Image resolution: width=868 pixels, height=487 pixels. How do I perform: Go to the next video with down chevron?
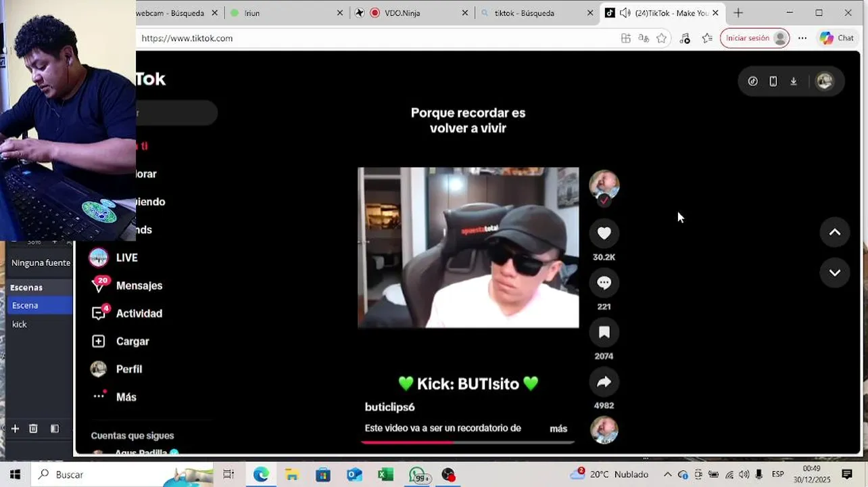coord(835,273)
